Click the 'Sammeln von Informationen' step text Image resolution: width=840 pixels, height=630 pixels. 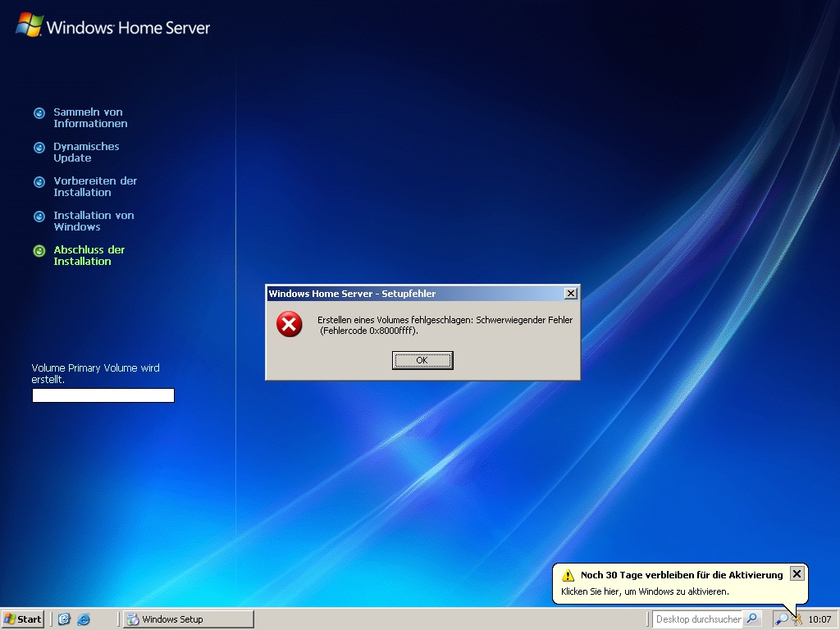tap(90, 118)
